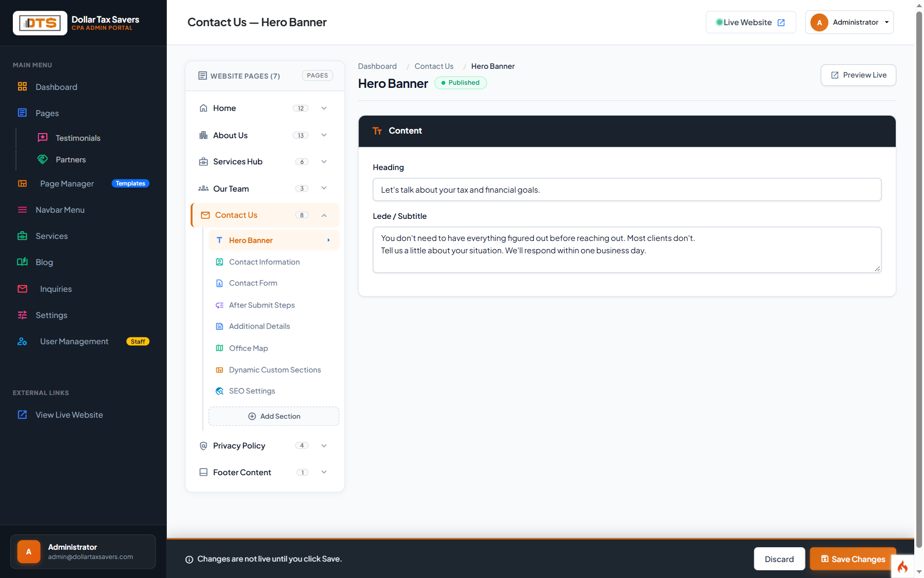Click the flame icon in bottom corner

(902, 567)
